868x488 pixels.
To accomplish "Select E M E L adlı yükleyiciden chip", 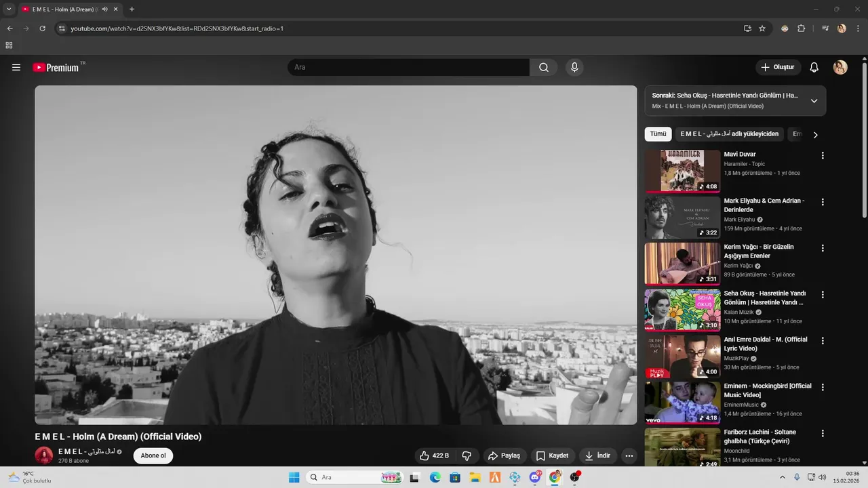I will click(729, 134).
